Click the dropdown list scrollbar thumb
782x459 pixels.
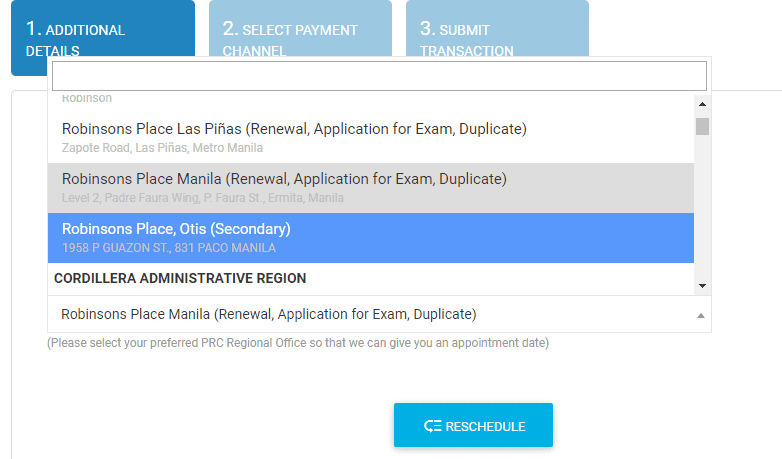coord(702,126)
